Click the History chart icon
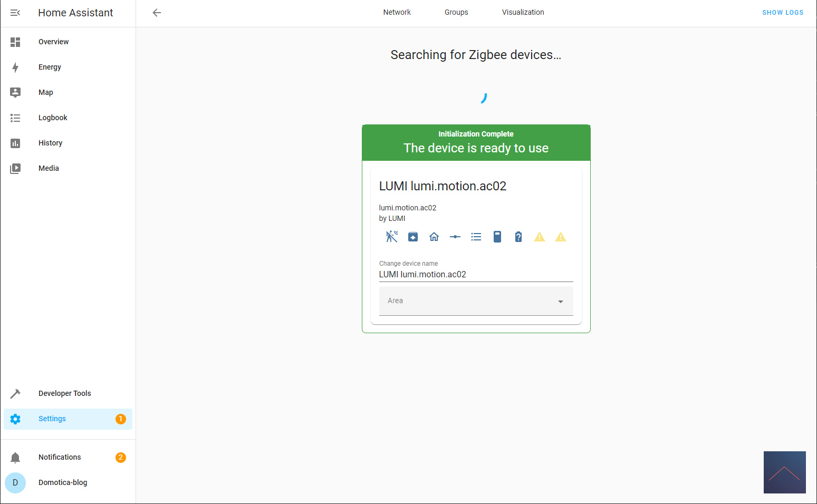This screenshot has width=817, height=504. (15, 143)
